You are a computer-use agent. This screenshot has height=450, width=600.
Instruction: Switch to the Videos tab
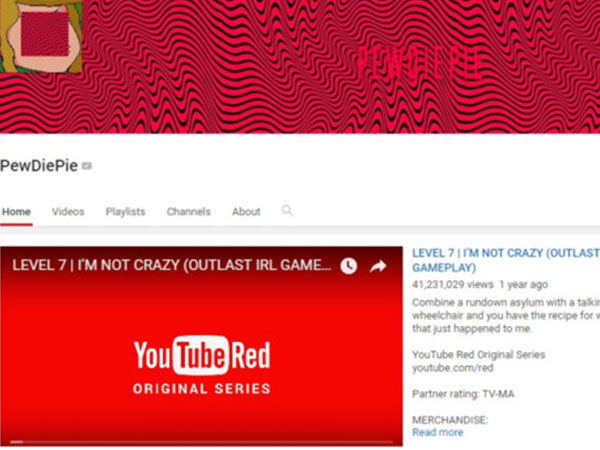point(68,212)
